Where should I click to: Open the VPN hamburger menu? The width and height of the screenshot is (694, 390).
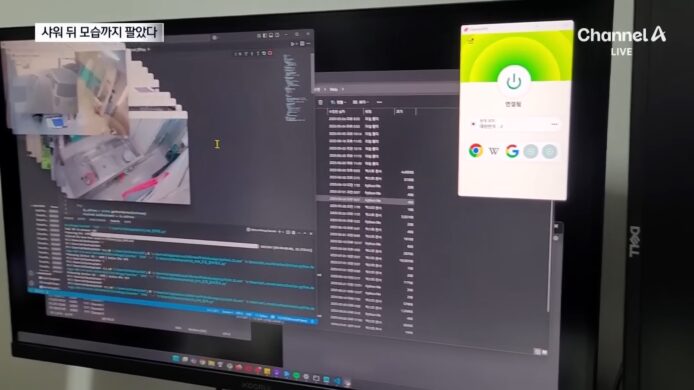(470, 41)
